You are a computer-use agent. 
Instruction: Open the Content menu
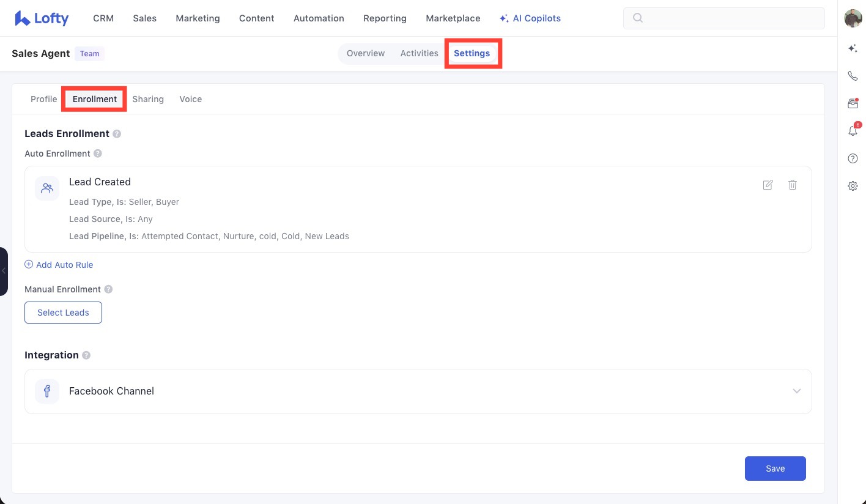tap(257, 18)
